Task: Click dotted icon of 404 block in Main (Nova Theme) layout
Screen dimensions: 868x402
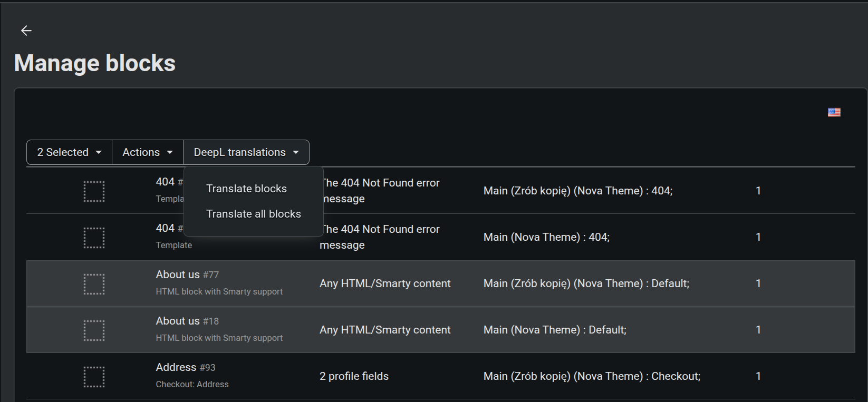Action: click(x=94, y=238)
